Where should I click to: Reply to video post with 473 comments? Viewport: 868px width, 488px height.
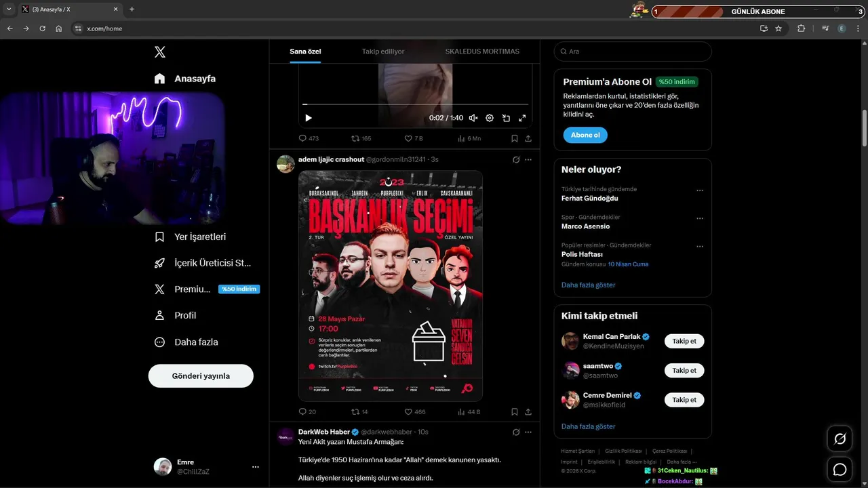coord(309,138)
